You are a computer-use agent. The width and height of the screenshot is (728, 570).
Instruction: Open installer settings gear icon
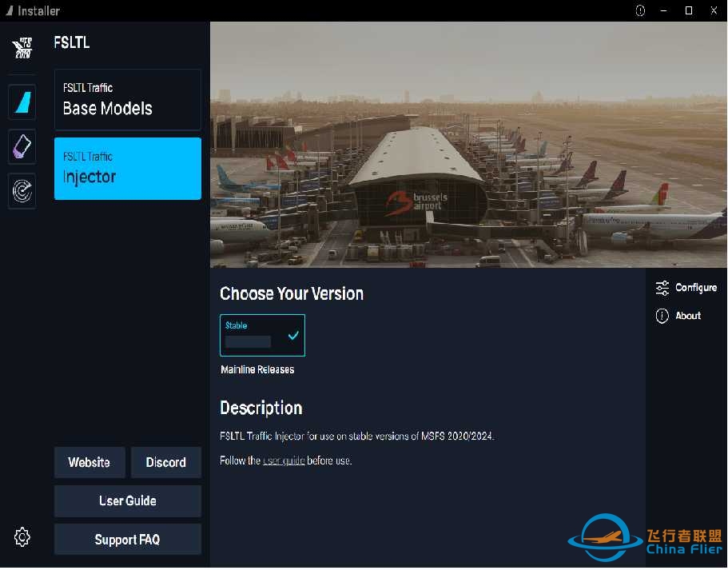(22, 537)
